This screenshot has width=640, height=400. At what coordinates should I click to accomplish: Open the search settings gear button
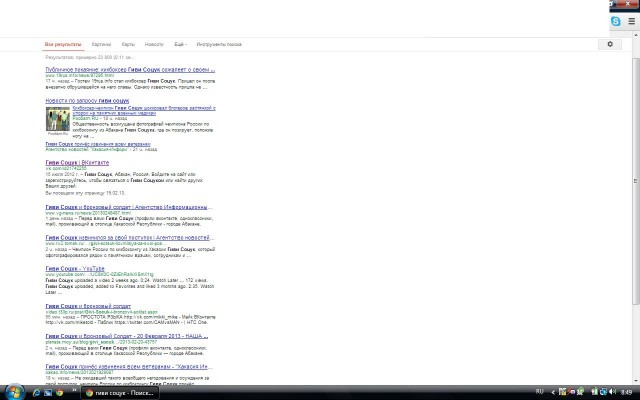coord(610,44)
